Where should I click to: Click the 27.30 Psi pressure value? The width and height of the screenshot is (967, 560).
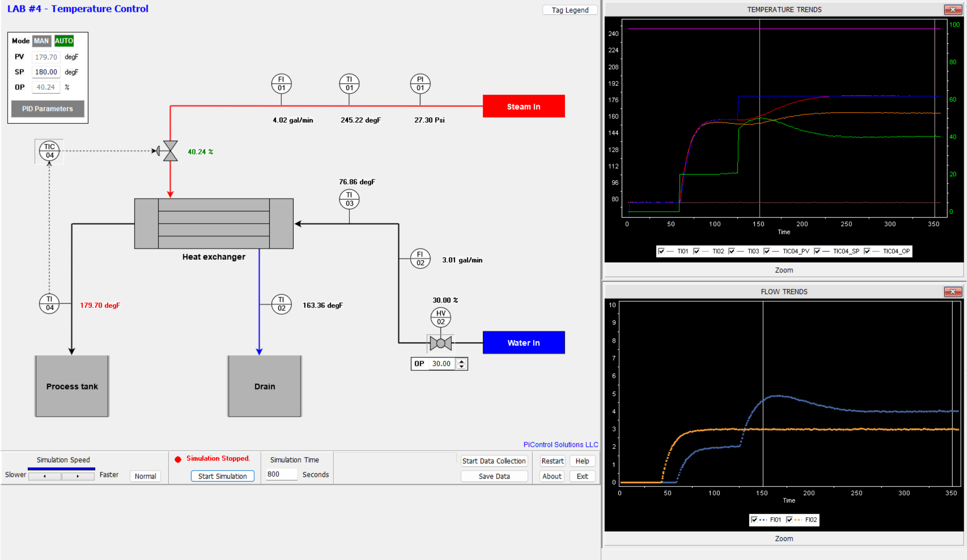coord(429,120)
